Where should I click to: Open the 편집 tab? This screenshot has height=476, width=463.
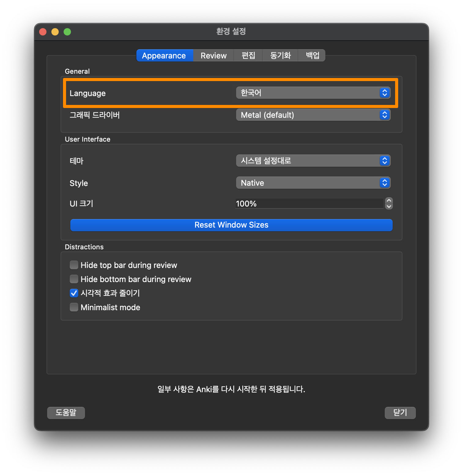[248, 56]
